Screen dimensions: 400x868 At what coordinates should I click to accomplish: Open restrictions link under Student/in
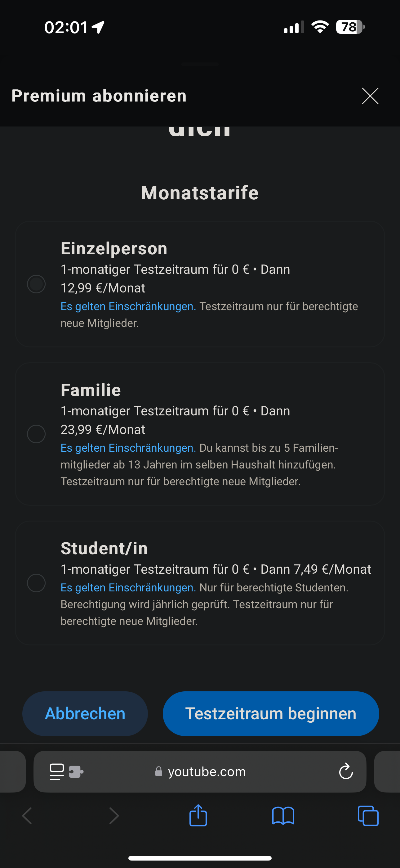(128, 588)
